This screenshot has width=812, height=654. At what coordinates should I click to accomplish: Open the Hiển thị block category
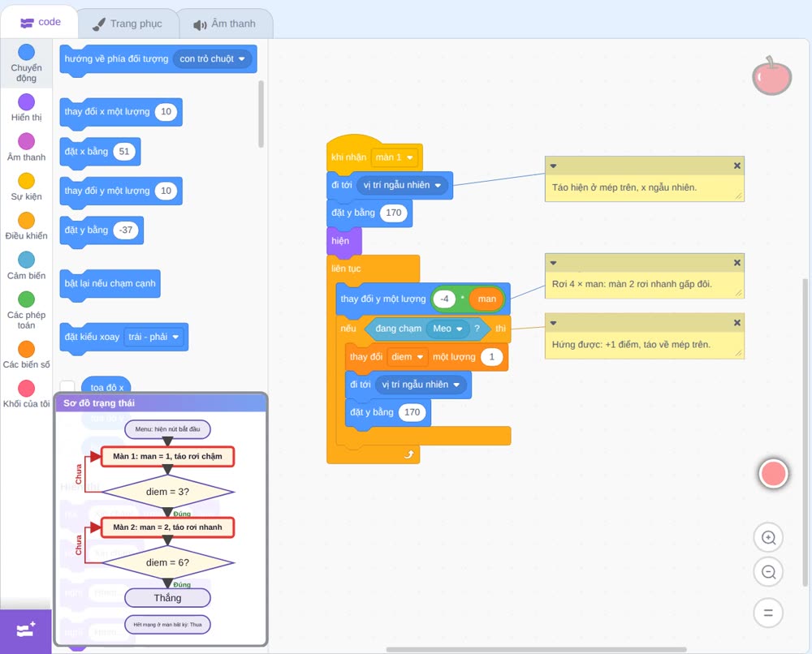(x=27, y=108)
